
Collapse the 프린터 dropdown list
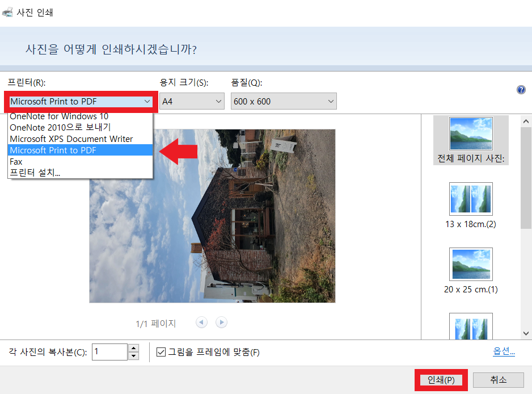tap(146, 102)
